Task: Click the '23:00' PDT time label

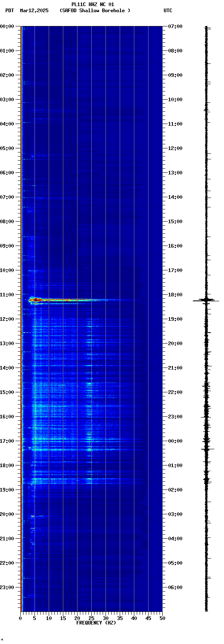Action: [x=7, y=587]
